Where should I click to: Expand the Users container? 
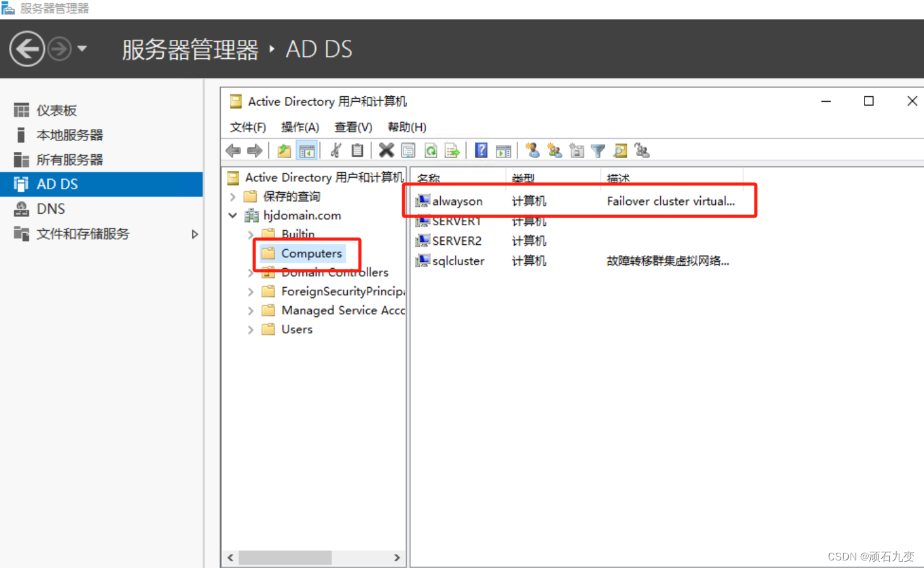(250, 329)
